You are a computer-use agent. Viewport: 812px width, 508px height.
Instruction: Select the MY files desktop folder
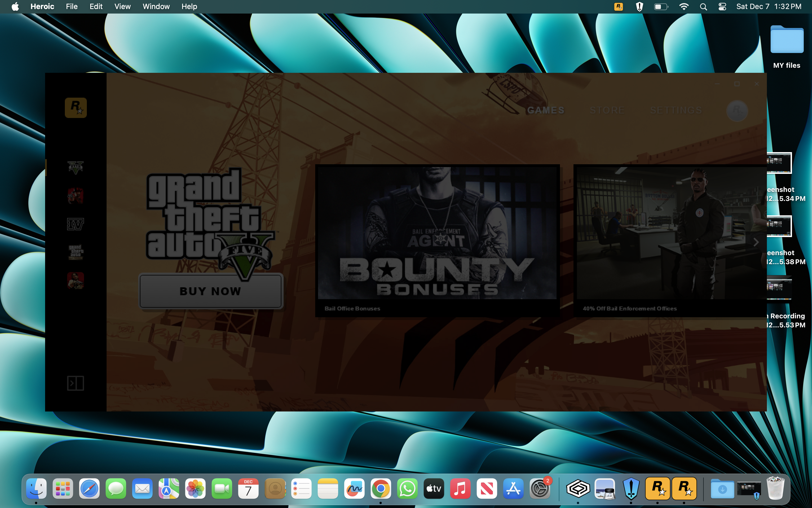click(x=787, y=47)
